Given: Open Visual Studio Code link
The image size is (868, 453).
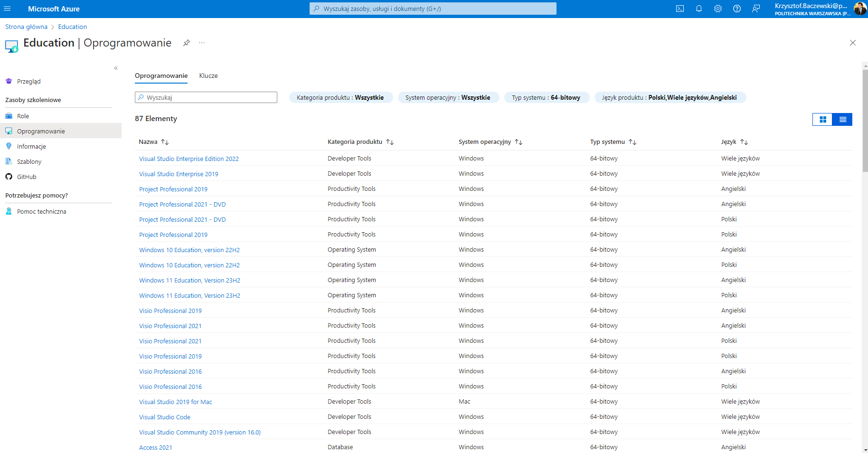Looking at the screenshot, I should (165, 417).
